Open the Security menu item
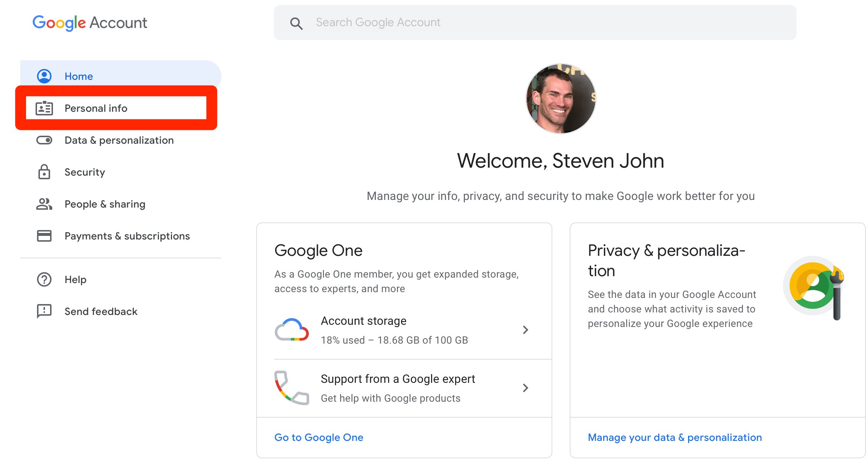 (x=85, y=172)
